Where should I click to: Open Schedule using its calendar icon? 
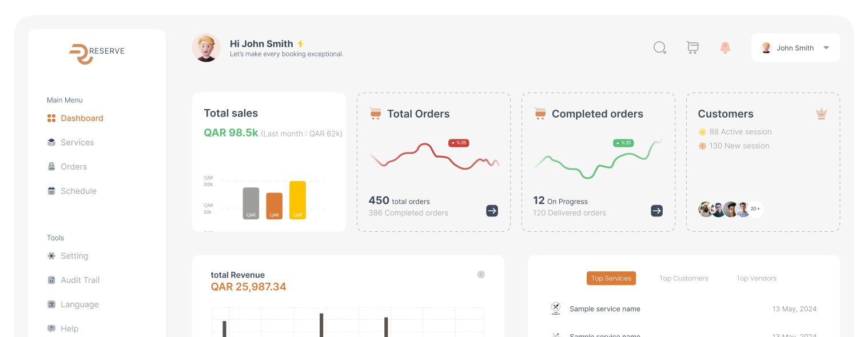click(x=51, y=190)
